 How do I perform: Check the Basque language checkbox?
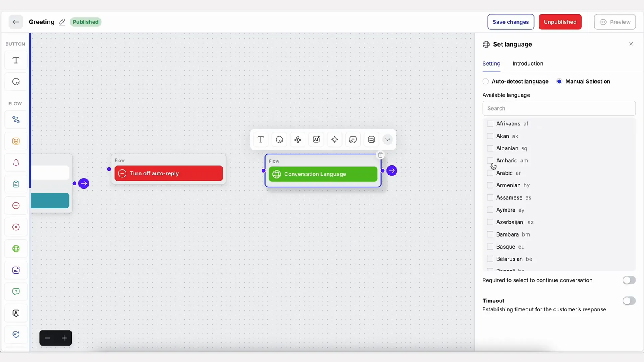click(x=490, y=247)
